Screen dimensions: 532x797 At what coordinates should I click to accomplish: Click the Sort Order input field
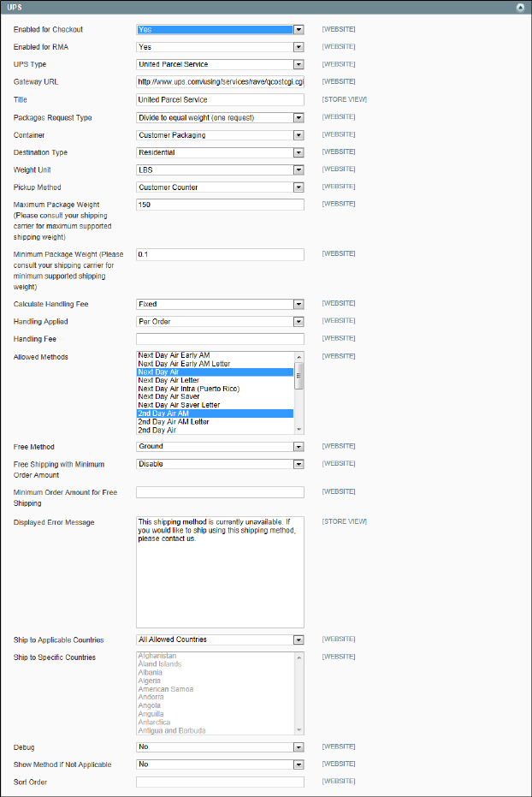[220, 782]
